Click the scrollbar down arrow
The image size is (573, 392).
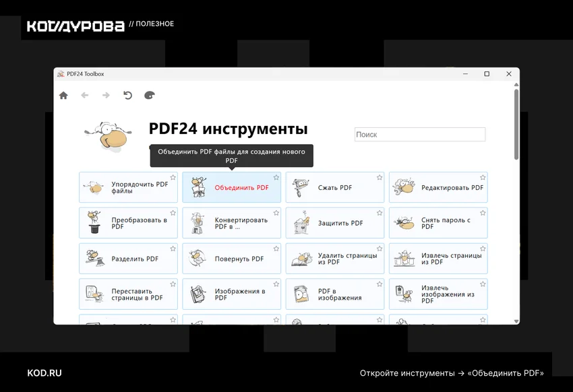coord(516,321)
